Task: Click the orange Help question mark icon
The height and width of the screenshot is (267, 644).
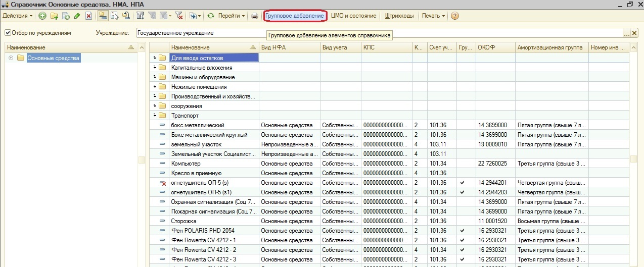Action: [455, 16]
